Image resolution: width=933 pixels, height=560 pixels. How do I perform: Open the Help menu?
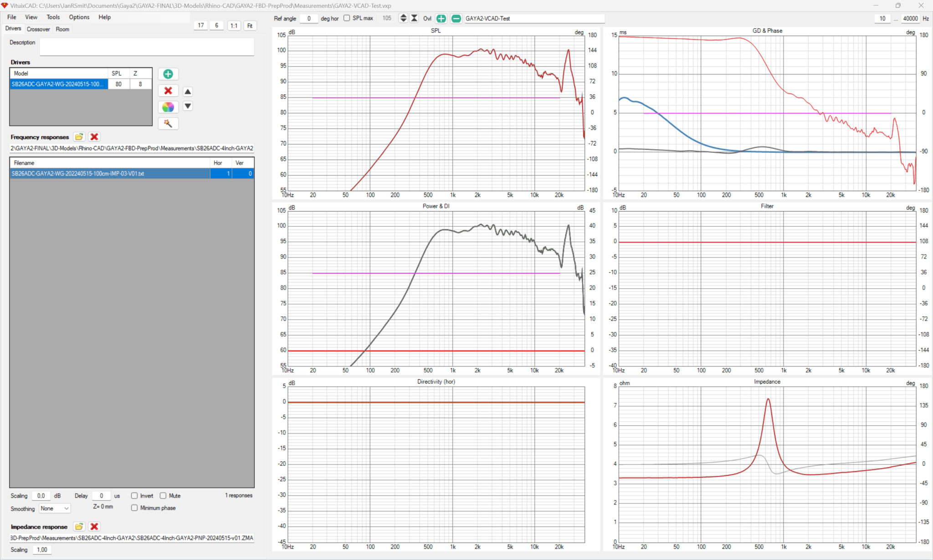click(x=105, y=17)
